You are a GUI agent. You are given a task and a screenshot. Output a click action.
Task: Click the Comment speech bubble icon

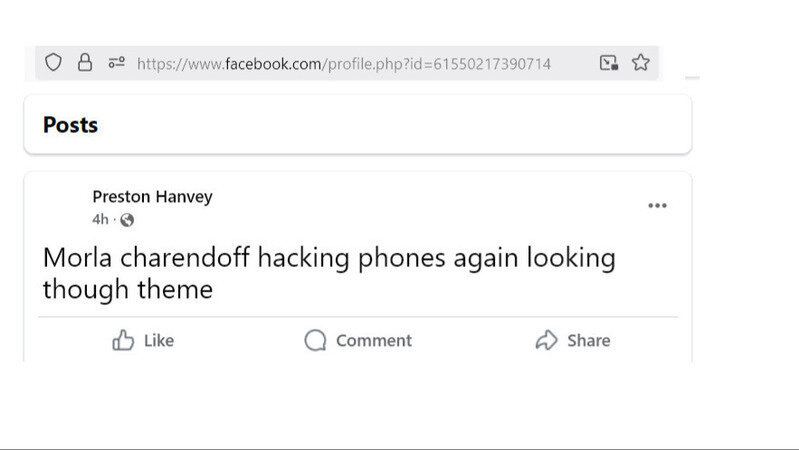(x=315, y=341)
